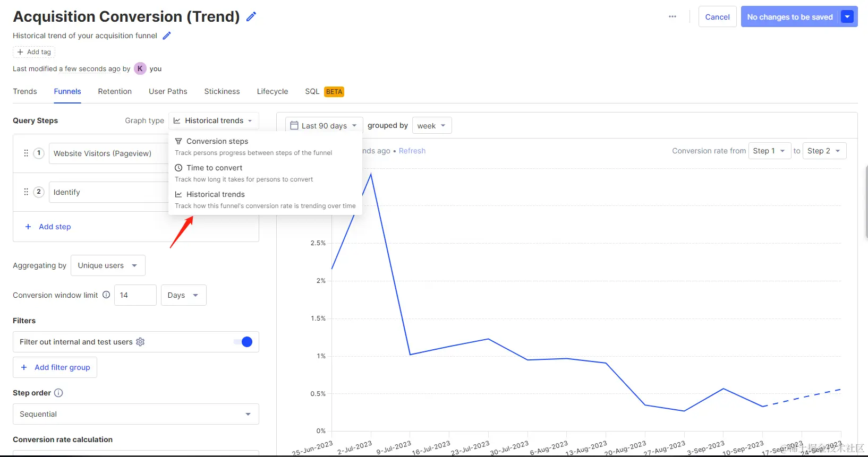
Task: Switch to the Trends tab
Action: pos(25,91)
